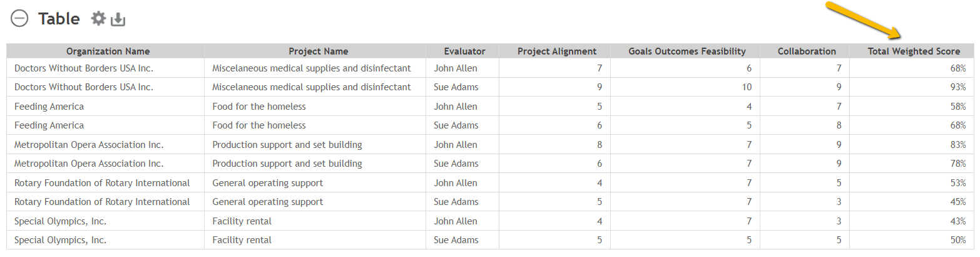Screen dimensions: 980x257
Task: Click Feeding America row evaluated by Sue Adams
Action: 490,125
